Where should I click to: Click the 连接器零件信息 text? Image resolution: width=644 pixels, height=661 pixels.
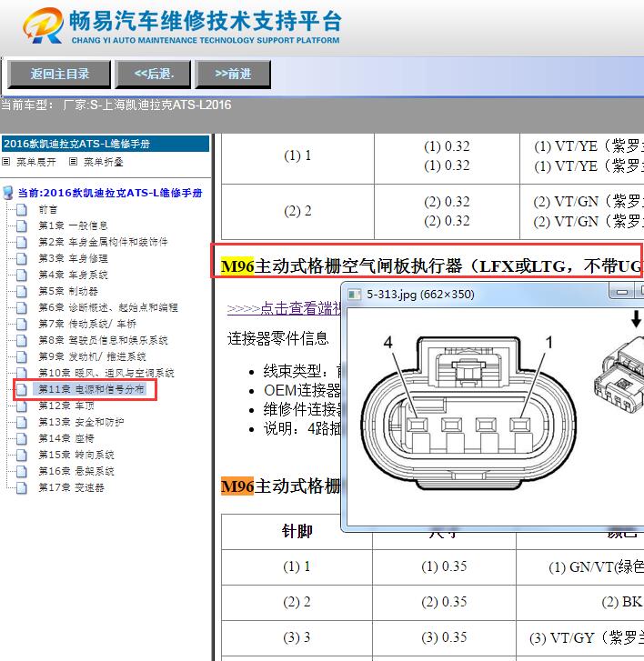(278, 338)
